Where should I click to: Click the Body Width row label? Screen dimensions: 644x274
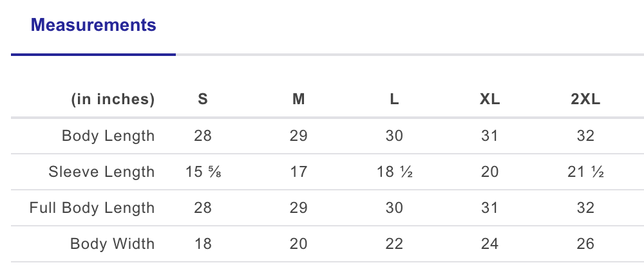113,244
